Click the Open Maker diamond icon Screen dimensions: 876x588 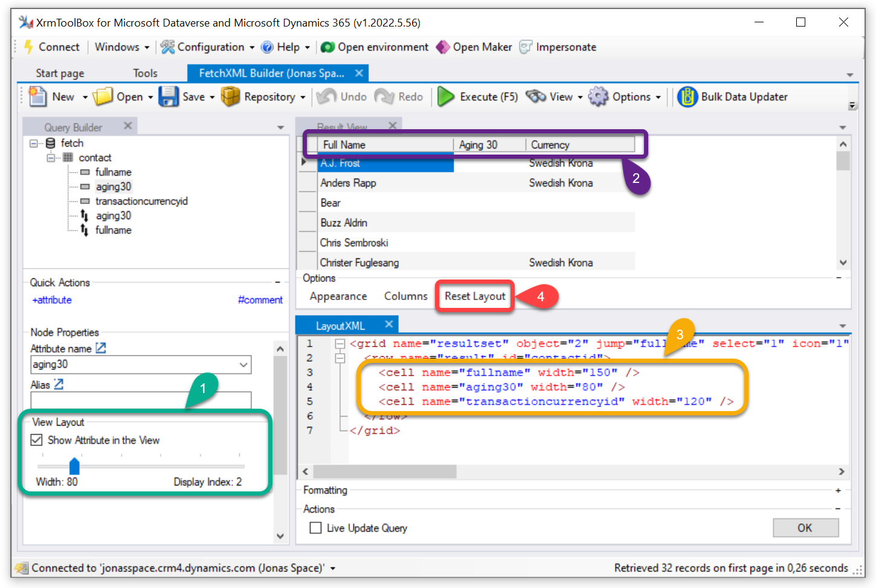tap(443, 47)
